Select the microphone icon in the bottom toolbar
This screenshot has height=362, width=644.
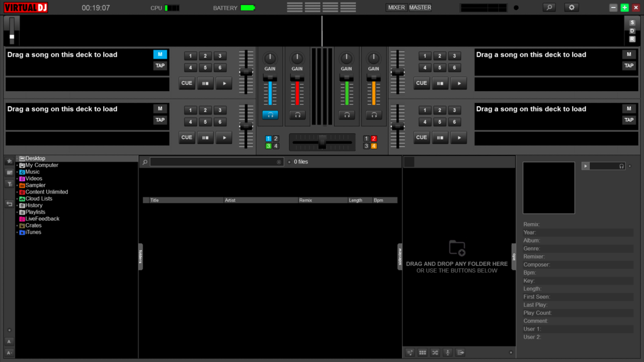point(448,353)
